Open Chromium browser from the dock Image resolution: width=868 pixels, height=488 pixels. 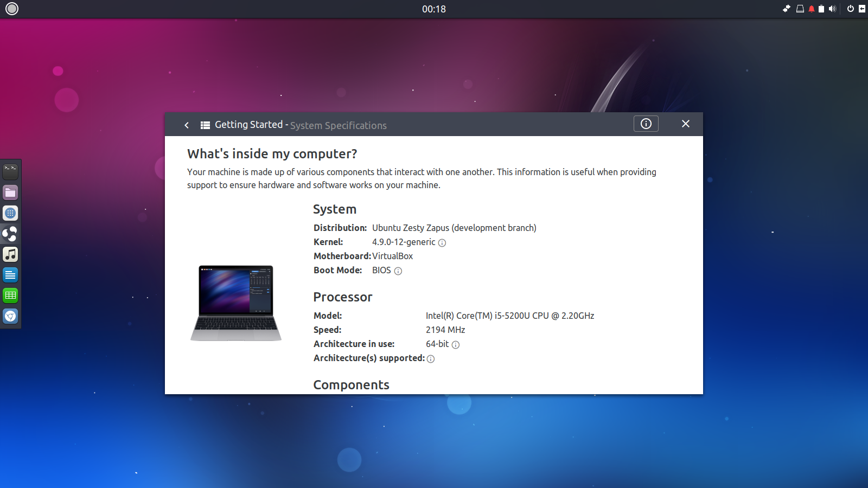click(10, 316)
